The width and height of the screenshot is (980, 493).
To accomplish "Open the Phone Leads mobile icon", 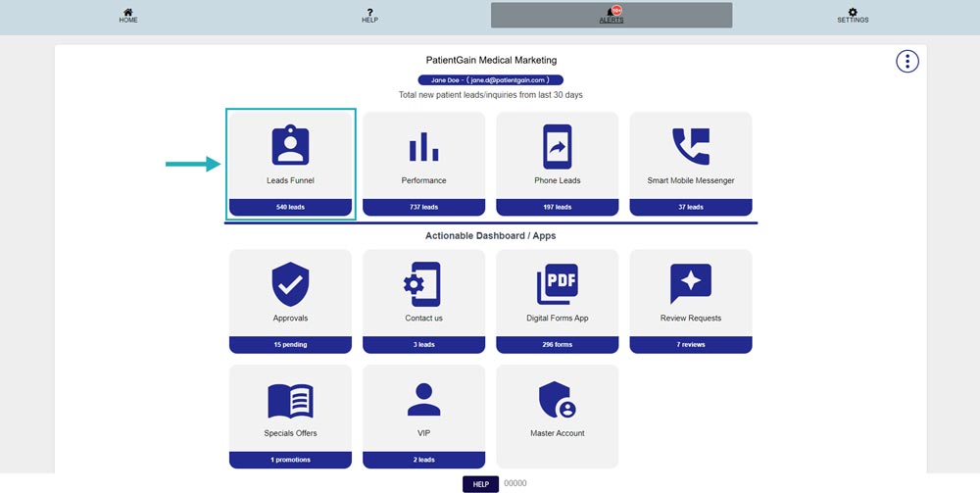I will point(557,146).
